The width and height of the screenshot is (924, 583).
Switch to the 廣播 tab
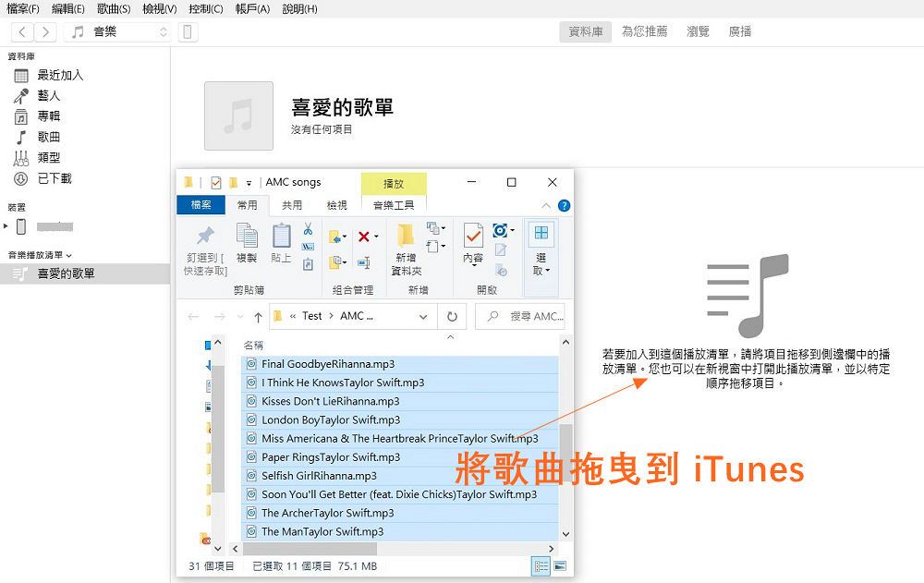739,31
